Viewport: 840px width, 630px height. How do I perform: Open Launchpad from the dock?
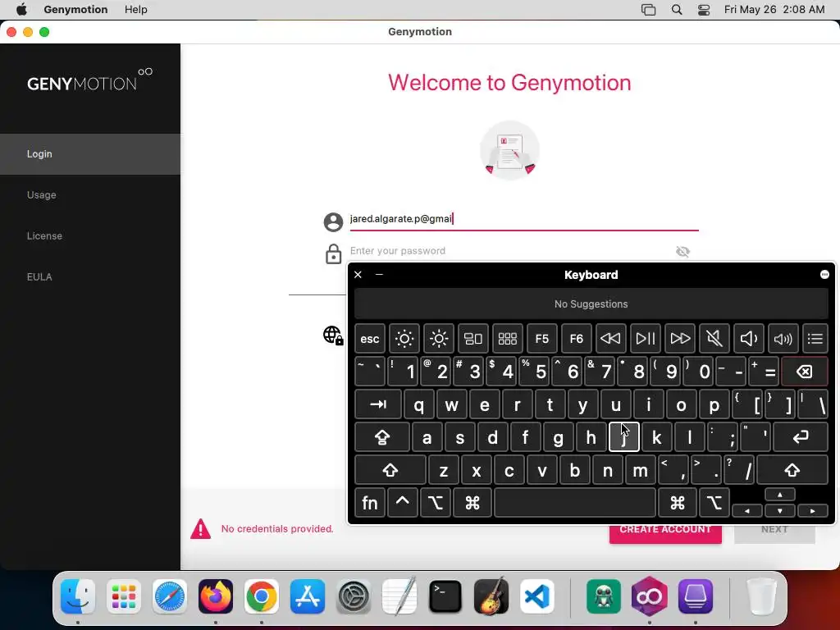tap(124, 596)
